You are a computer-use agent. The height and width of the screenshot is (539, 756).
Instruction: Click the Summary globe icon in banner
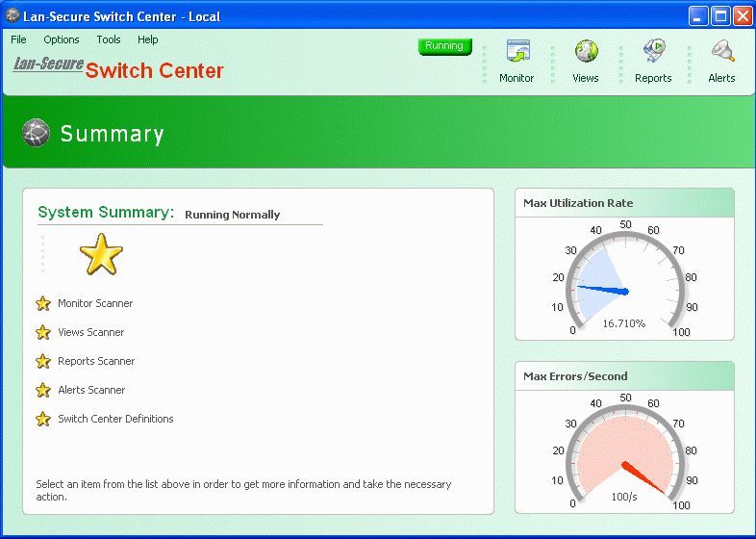click(x=36, y=132)
